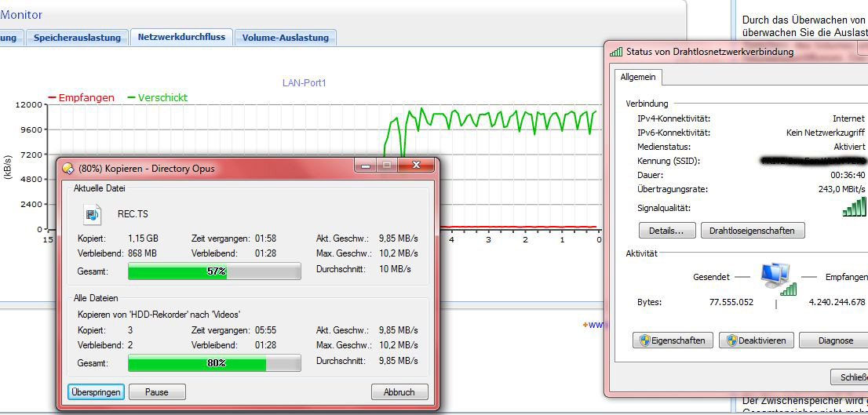The width and height of the screenshot is (868, 415).
Task: Skip current file with Überspringen button
Action: pyautogui.click(x=96, y=392)
